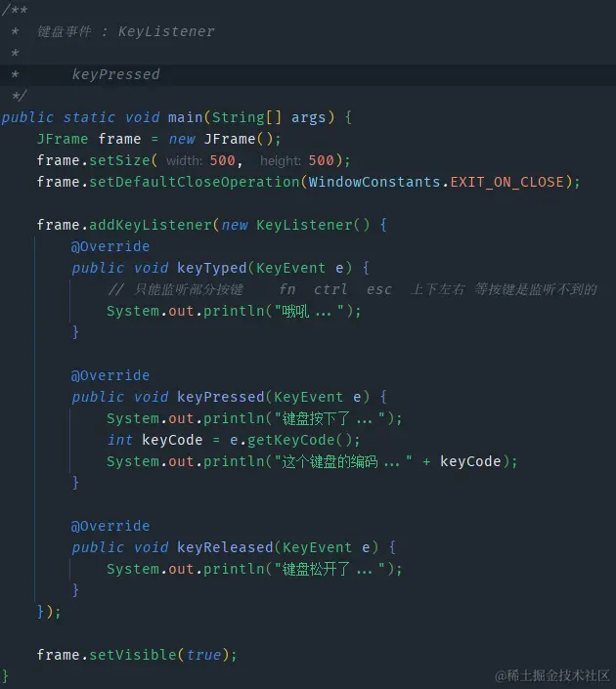616x689 pixels.
Task: Click the setVisible method call
Action: pyautogui.click(x=132, y=655)
